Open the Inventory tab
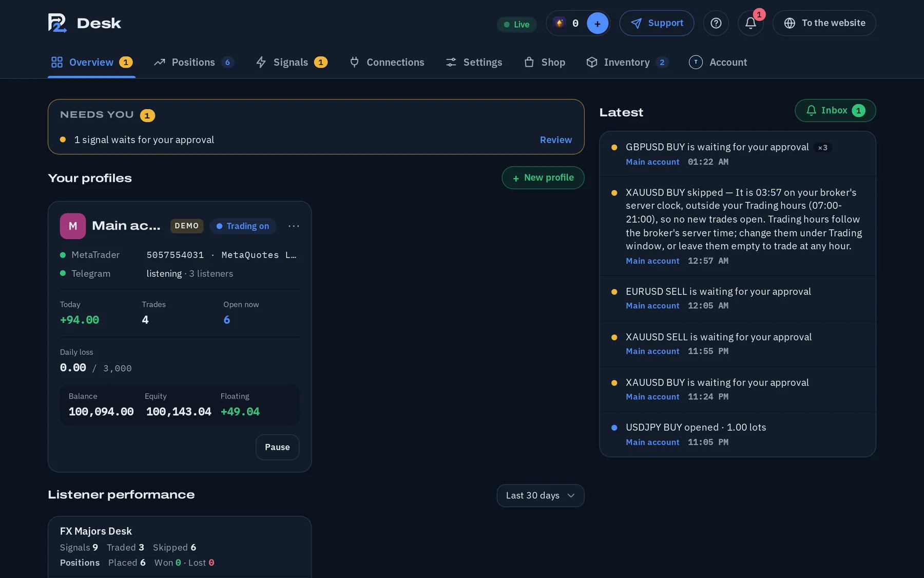Image resolution: width=924 pixels, height=578 pixels. (627, 62)
